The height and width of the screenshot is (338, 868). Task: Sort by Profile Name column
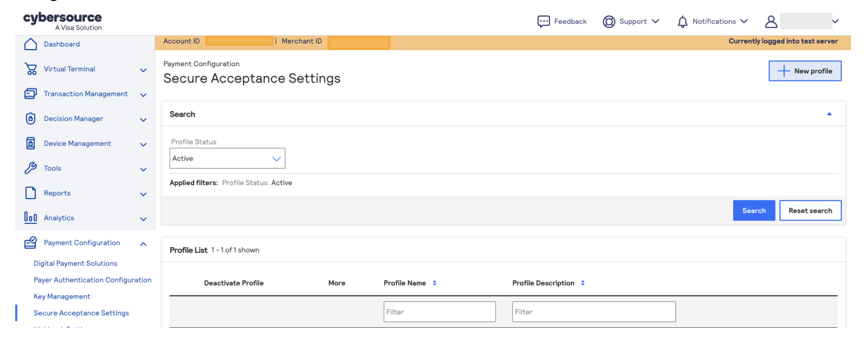coord(434,283)
